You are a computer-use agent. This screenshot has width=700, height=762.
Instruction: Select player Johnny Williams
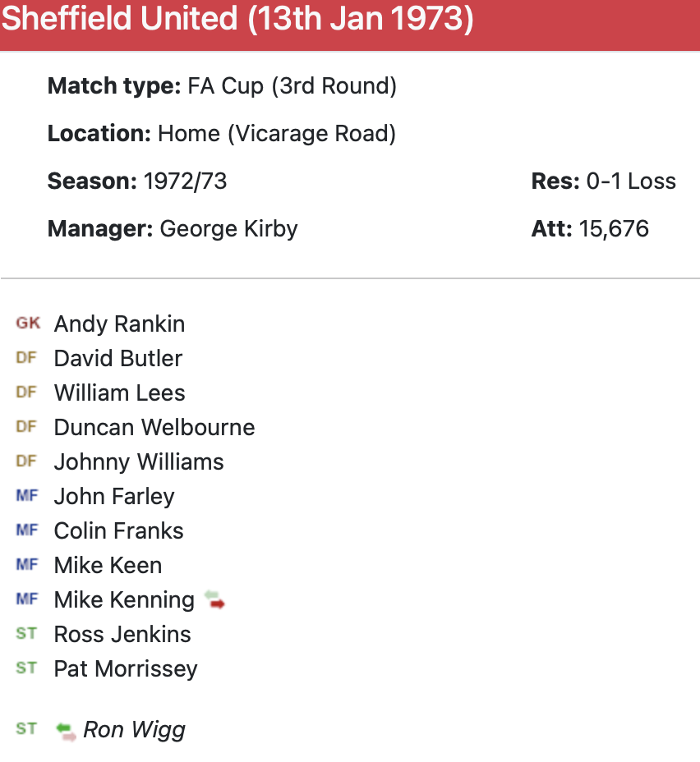tap(139, 462)
